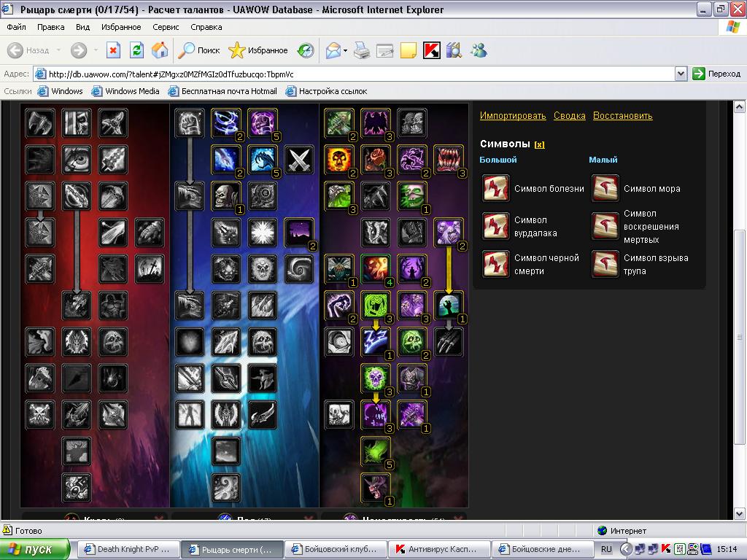The image size is (747, 560).
Task: Expand the Mail button dropdown arrow
Action: (345, 50)
